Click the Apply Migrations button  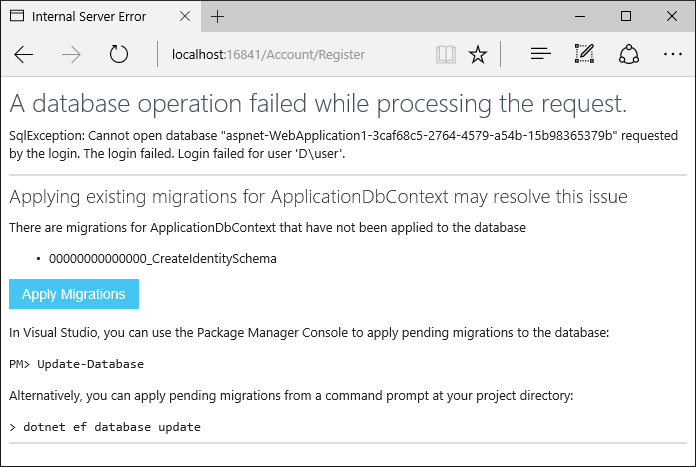tap(74, 294)
